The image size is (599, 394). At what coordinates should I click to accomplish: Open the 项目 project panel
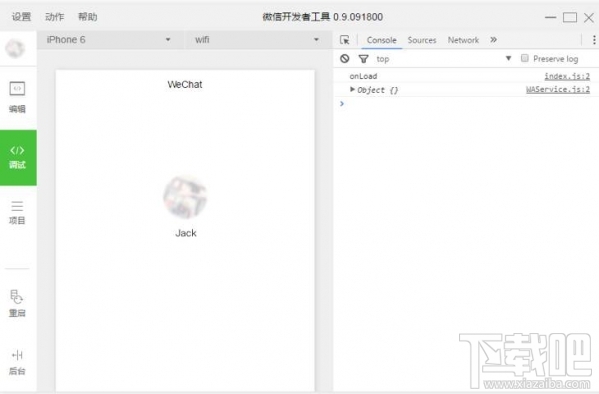pyautogui.click(x=17, y=212)
